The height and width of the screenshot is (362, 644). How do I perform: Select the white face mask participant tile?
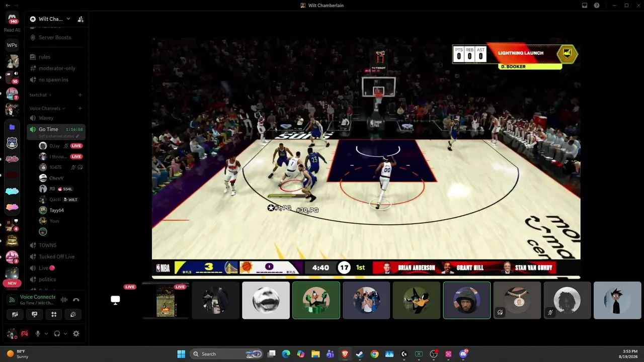pyautogui.click(x=266, y=301)
